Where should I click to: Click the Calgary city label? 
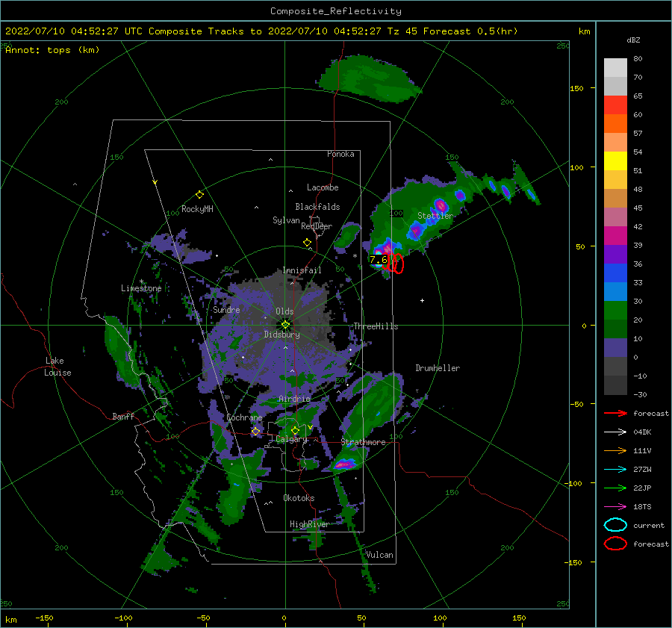point(291,439)
